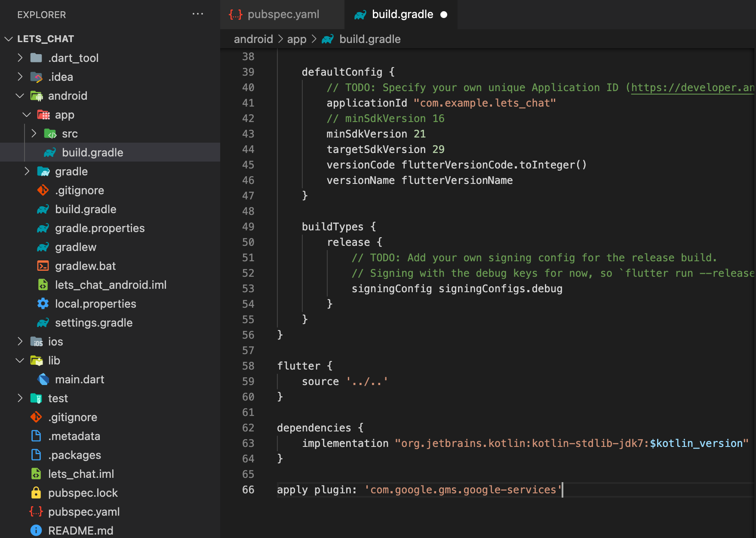Open the developer.android URL in line 40
Image resolution: width=756 pixels, height=538 pixels.
click(692, 88)
